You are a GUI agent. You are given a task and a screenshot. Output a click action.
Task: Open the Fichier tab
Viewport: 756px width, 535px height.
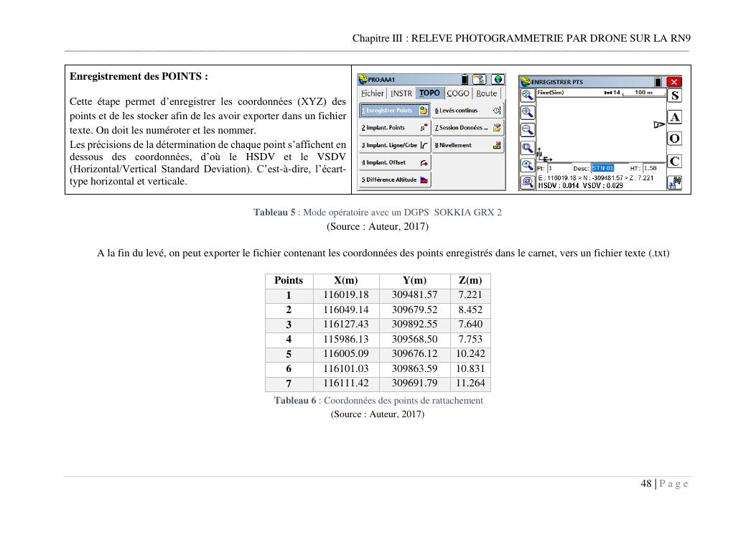click(373, 93)
